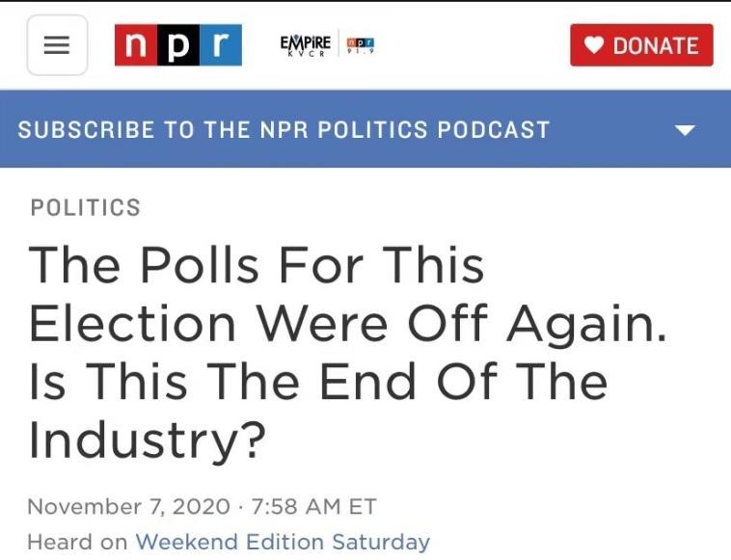Click the heart icon on Donate button
The width and height of the screenshot is (731, 560).
click(x=594, y=45)
